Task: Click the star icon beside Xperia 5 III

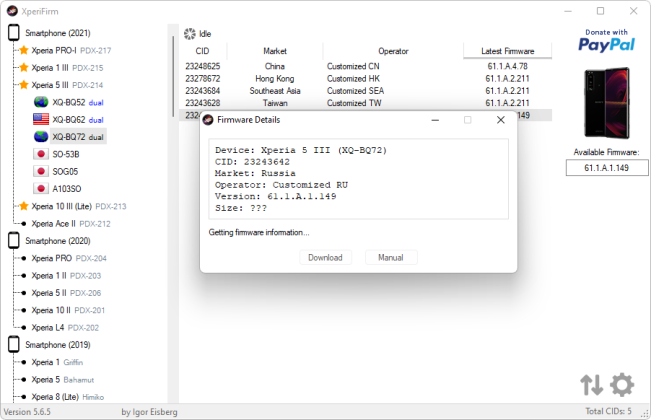Action: click(x=24, y=85)
